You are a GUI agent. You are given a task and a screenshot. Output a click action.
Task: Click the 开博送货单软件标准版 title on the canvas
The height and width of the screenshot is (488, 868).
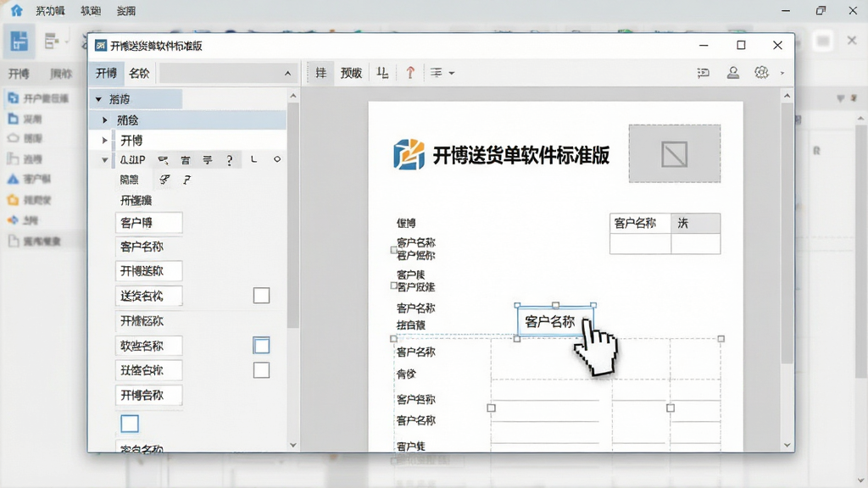(x=520, y=155)
